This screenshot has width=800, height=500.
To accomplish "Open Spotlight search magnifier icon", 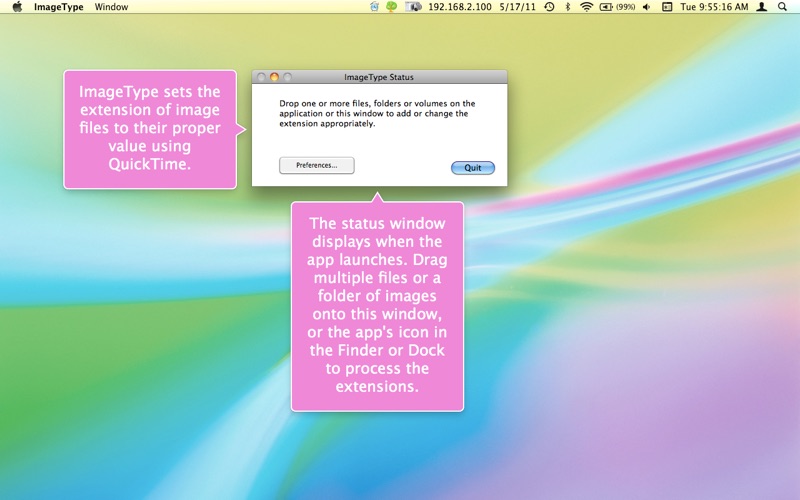I will [782, 7].
